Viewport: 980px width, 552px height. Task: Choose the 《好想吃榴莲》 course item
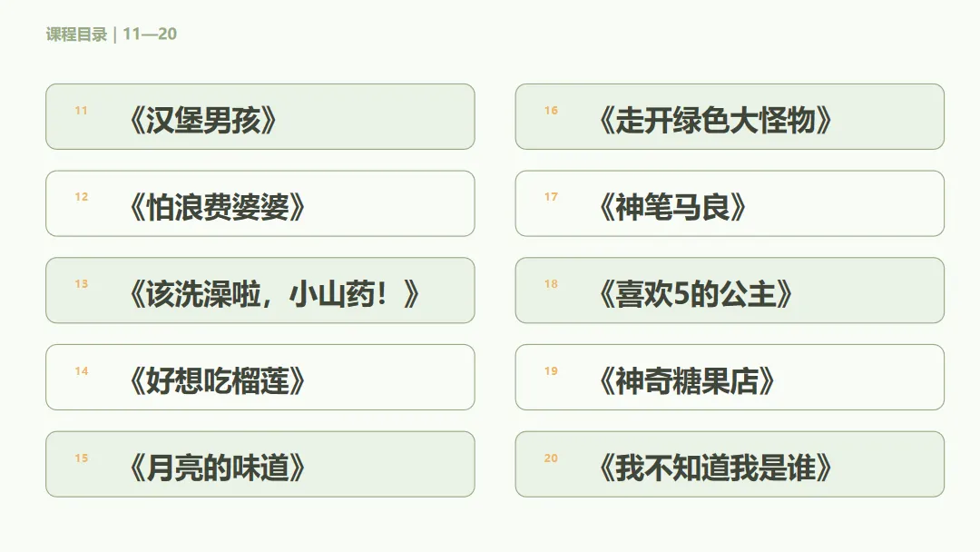260,378
